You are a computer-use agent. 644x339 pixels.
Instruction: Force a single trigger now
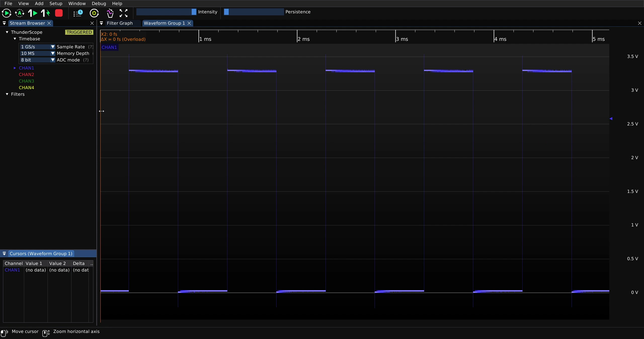pos(46,13)
